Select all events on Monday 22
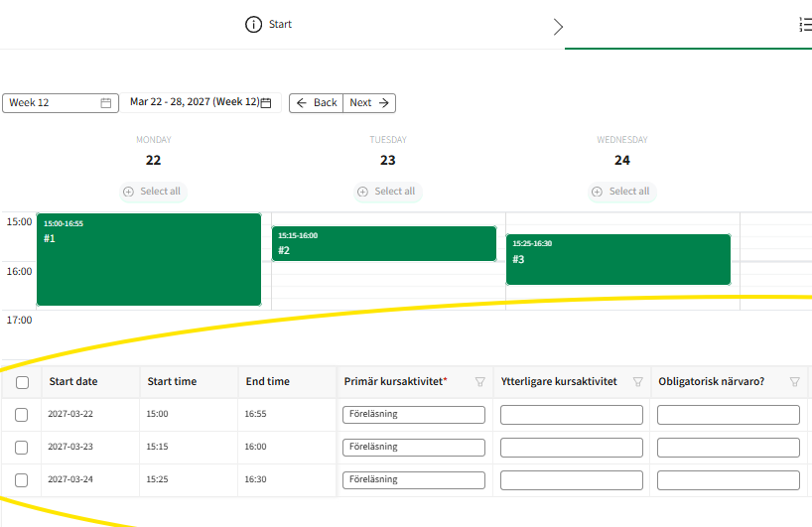The width and height of the screenshot is (812, 527). (153, 192)
